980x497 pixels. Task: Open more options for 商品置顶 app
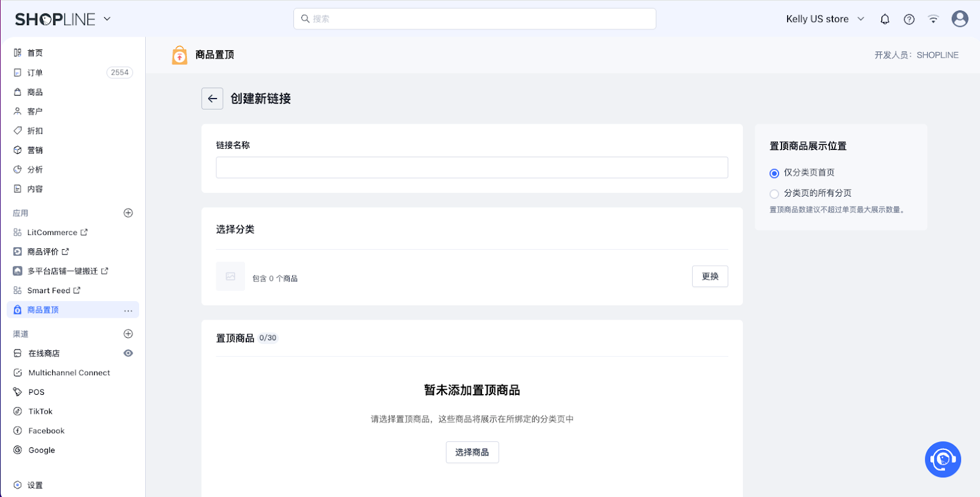(x=128, y=310)
